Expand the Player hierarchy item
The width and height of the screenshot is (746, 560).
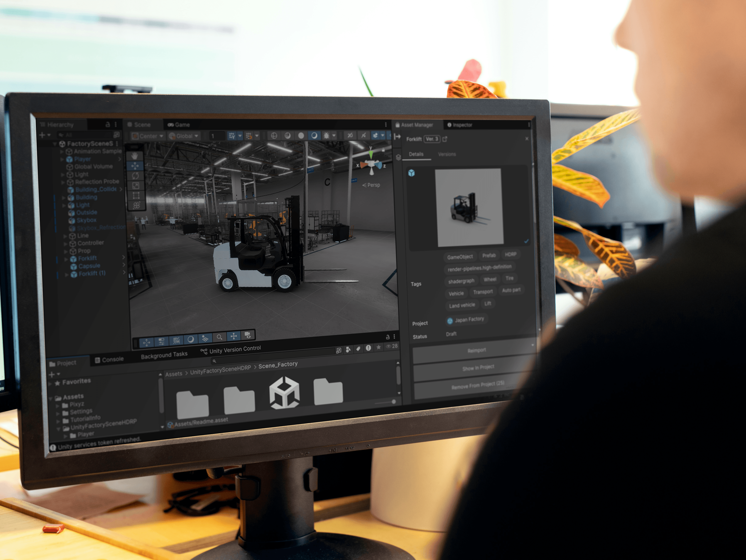click(62, 159)
